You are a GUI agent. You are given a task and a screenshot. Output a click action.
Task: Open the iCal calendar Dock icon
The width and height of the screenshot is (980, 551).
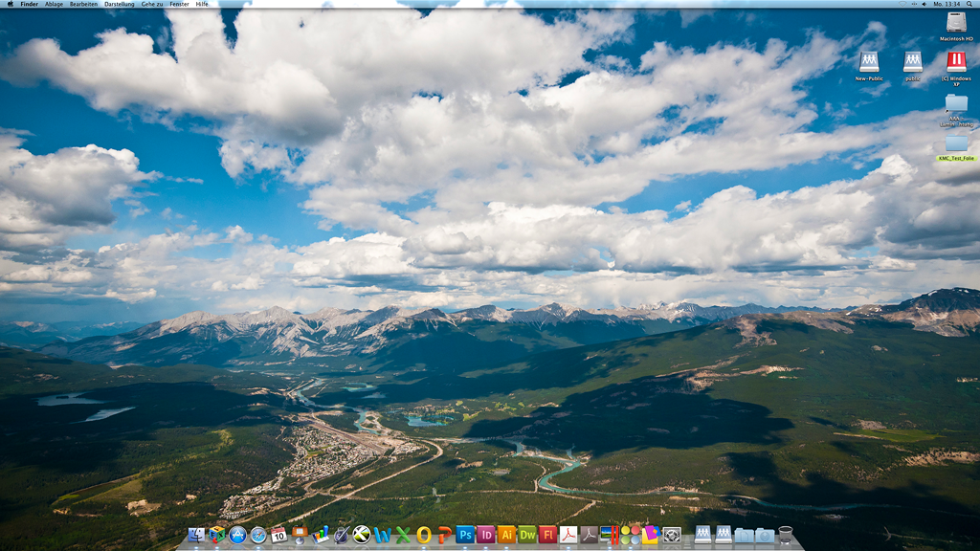pos(278,535)
